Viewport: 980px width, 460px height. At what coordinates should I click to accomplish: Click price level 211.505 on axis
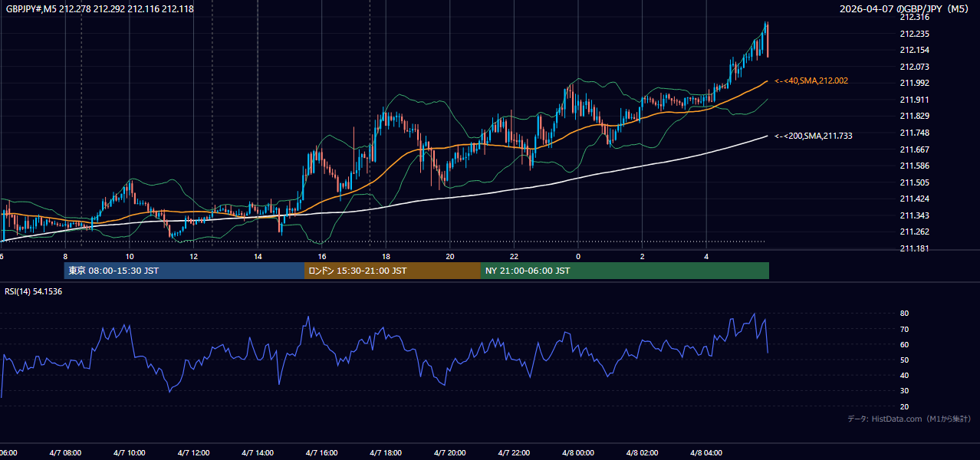coord(914,182)
